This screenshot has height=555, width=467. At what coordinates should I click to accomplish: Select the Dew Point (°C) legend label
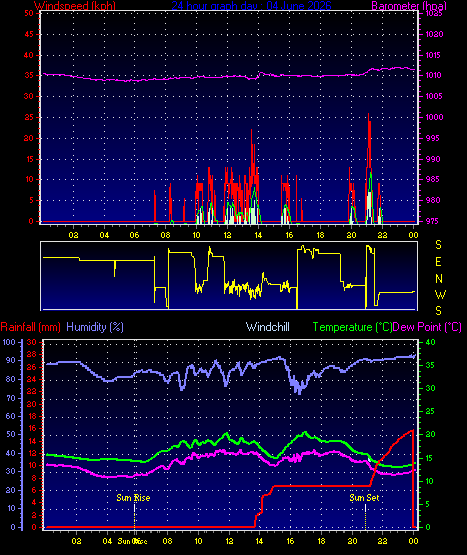(427, 327)
